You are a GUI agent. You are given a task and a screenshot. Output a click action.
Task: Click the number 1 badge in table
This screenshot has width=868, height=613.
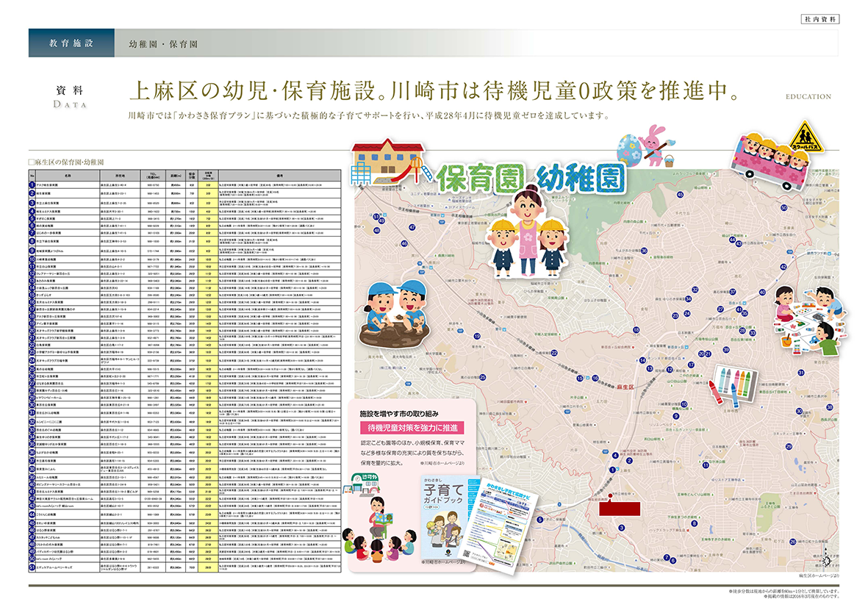32,185
